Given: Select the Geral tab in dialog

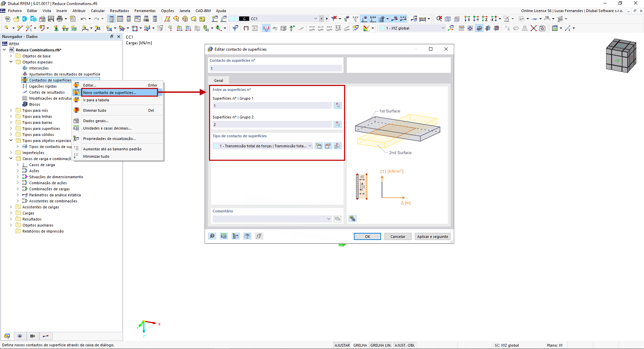Looking at the screenshot, I should (x=218, y=81).
